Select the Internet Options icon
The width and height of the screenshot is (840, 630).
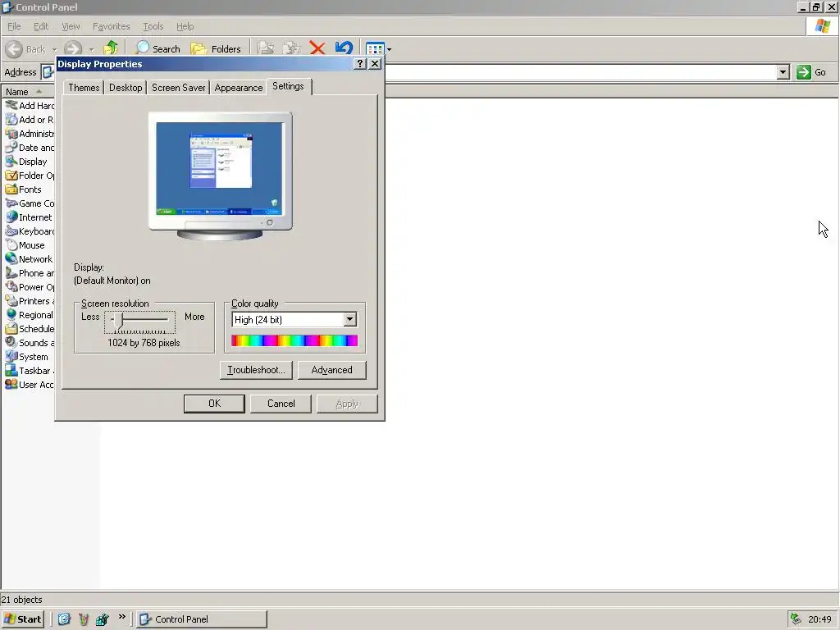(x=11, y=217)
